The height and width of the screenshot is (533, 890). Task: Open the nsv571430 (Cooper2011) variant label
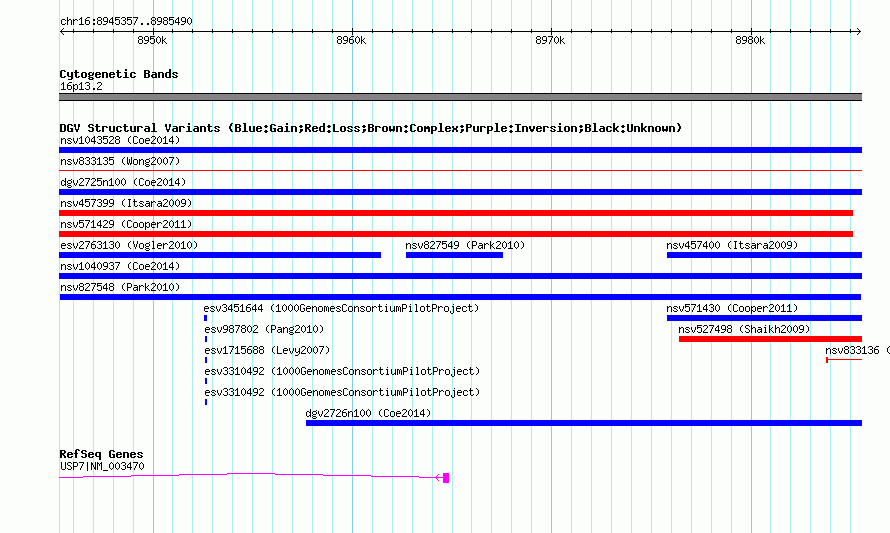[x=732, y=308]
